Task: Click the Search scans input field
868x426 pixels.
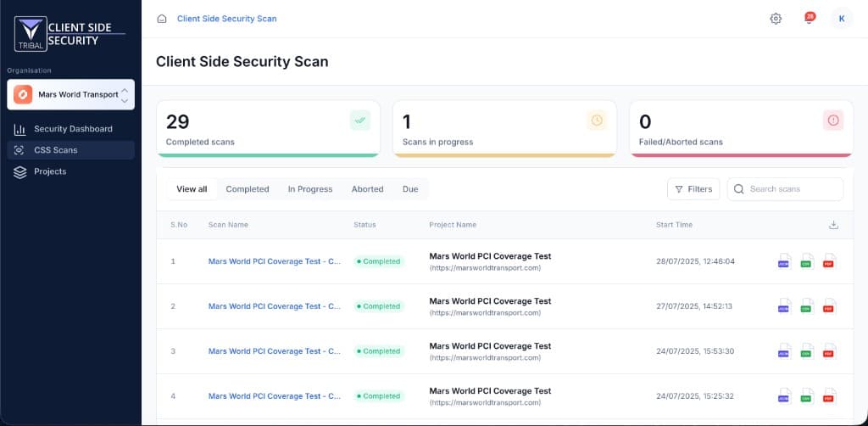Action: tap(786, 189)
